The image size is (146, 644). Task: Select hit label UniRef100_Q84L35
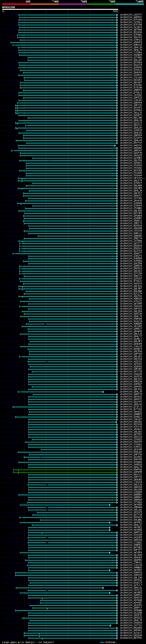pos(131,392)
